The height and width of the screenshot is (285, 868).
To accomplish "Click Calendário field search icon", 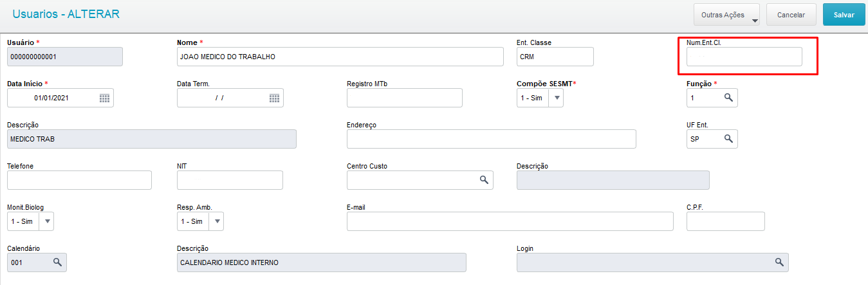I will (57, 262).
